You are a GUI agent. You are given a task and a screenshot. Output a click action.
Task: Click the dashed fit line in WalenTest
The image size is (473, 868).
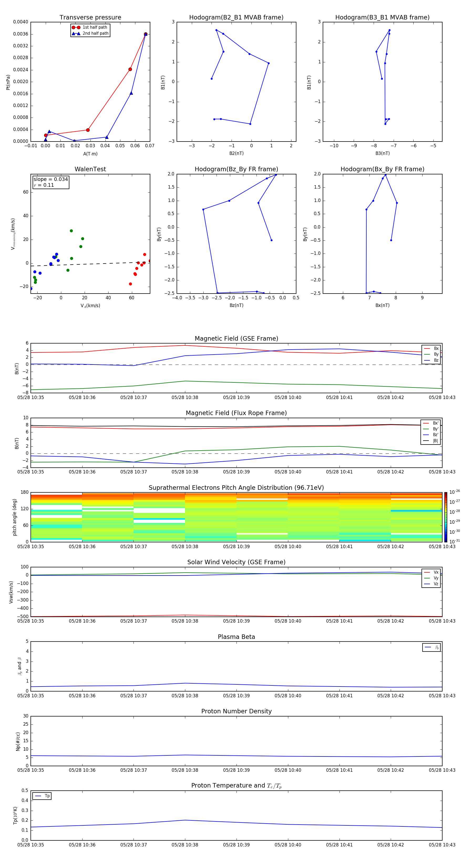tap(90, 264)
